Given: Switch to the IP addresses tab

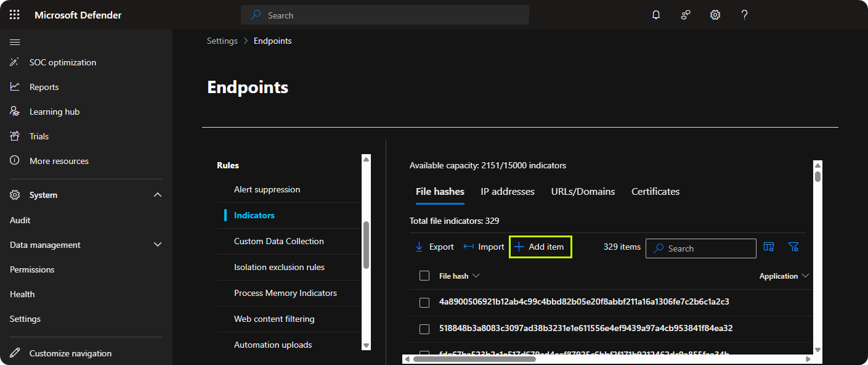Looking at the screenshot, I should click(508, 192).
